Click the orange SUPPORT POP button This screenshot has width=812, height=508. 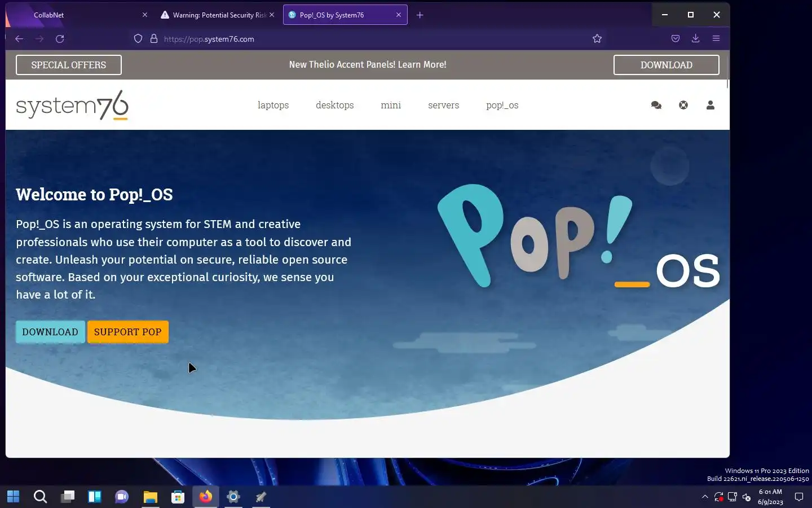(x=128, y=332)
